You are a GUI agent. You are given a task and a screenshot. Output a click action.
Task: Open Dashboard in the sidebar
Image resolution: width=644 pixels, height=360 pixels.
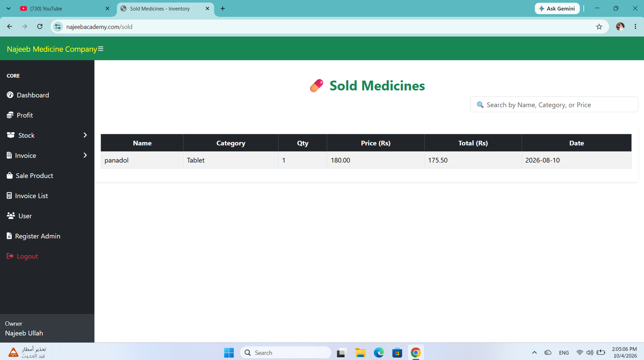click(28, 95)
